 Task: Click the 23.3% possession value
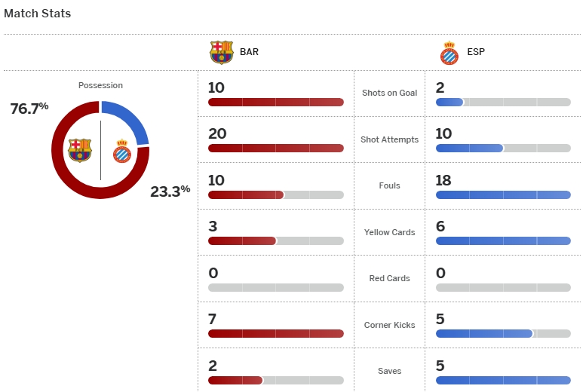[170, 191]
